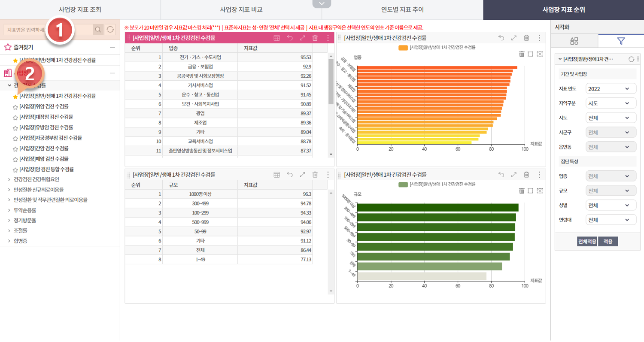Maximize the green 규모 bar chart panel
The image size is (644, 342).
coord(513,175)
